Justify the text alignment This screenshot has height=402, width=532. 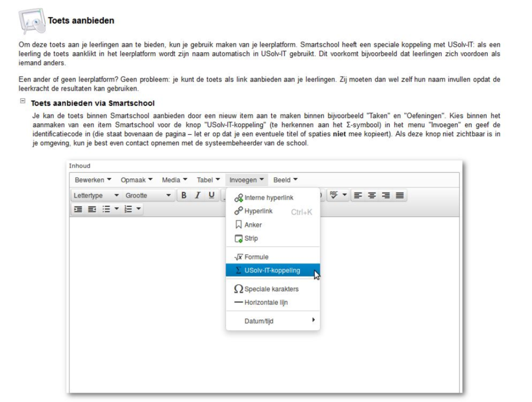(x=400, y=195)
